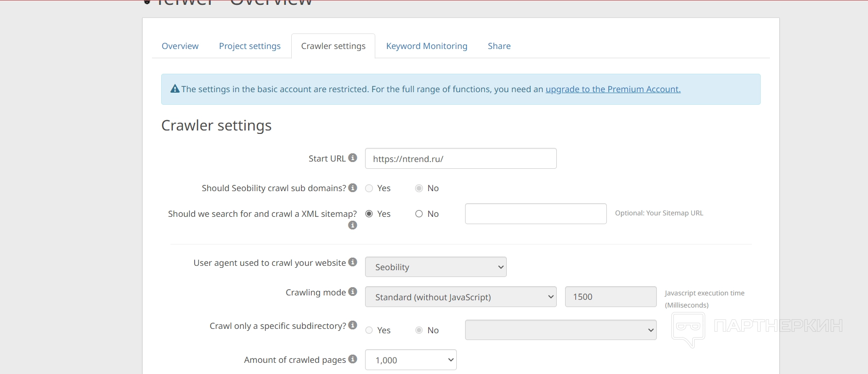
Task: Click info icon next to User agent label
Action: tap(353, 262)
